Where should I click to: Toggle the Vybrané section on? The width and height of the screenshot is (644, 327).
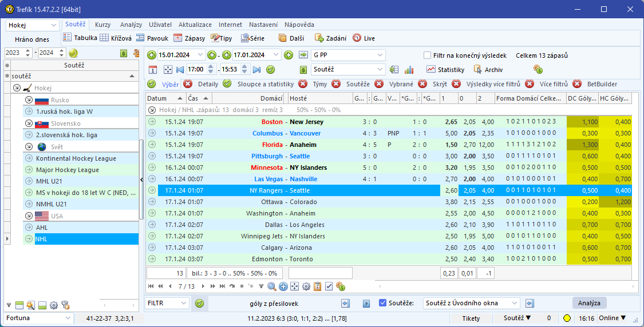pyautogui.click(x=379, y=83)
